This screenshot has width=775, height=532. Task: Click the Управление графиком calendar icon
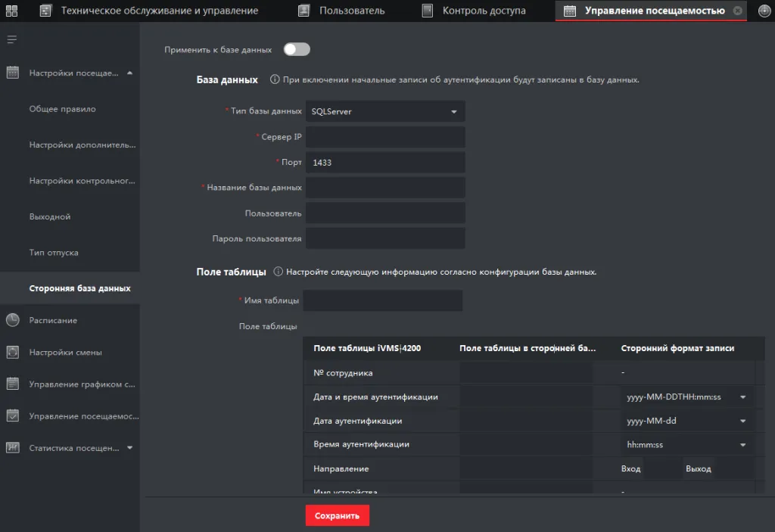pyautogui.click(x=13, y=384)
